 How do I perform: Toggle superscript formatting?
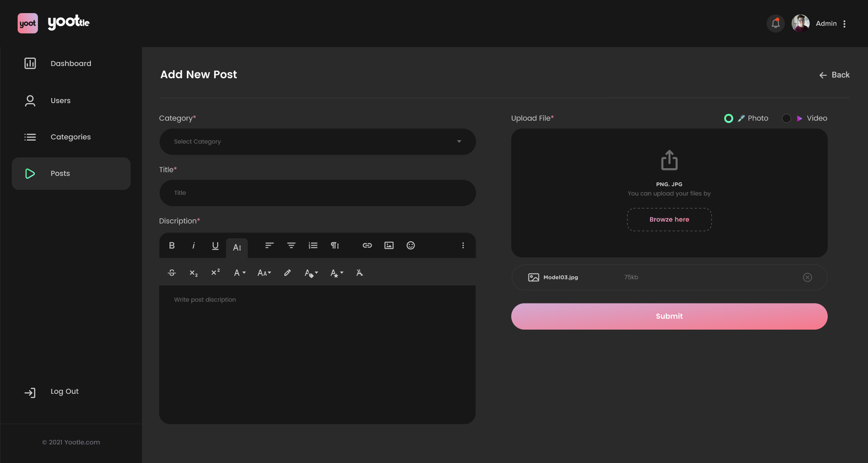(x=216, y=273)
